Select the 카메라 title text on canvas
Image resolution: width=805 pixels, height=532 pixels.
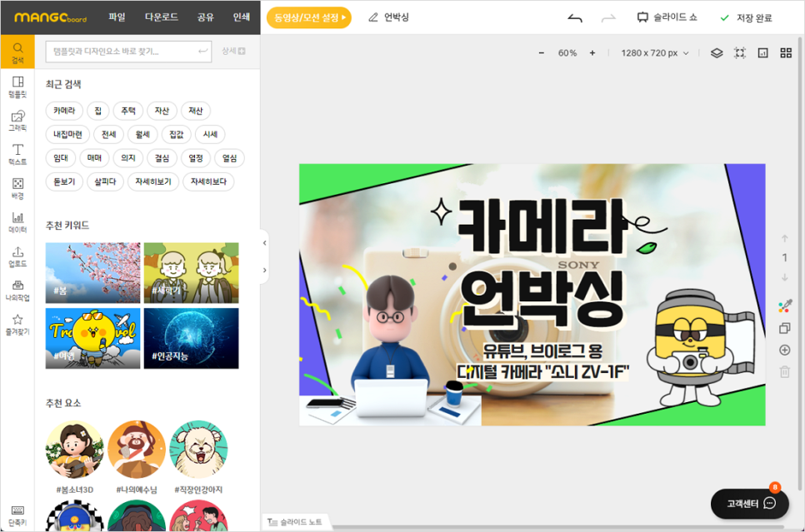tap(542, 226)
